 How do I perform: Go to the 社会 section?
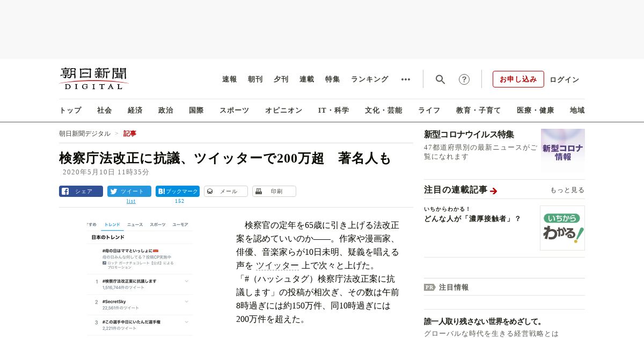[x=105, y=111]
